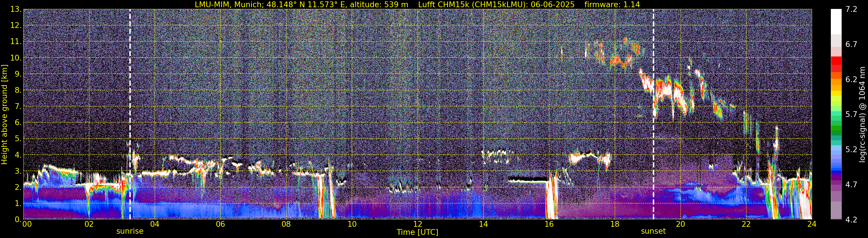Click the green segment of the colorbar
Image resolution: width=868 pixels, height=238 pixels.
point(836,128)
